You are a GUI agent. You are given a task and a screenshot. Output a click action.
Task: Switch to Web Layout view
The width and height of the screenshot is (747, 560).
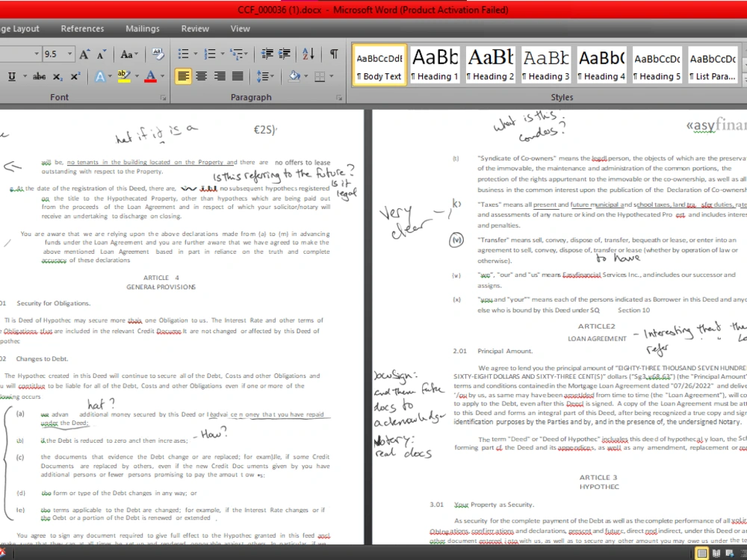(729, 553)
